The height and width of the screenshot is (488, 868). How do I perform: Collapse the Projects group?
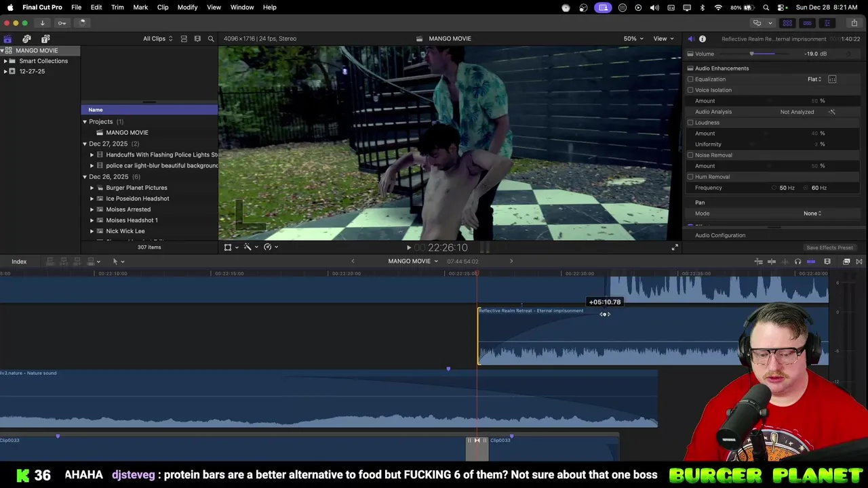85,122
